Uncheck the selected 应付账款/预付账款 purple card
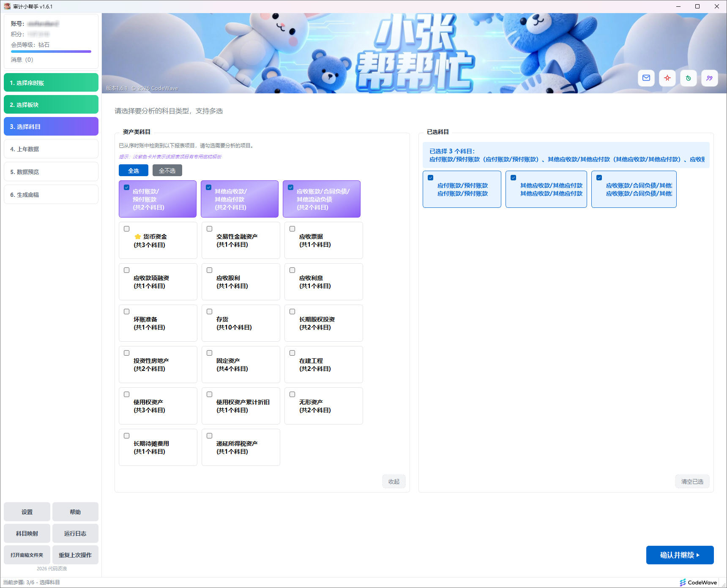The height and width of the screenshot is (588, 727). coord(127,188)
